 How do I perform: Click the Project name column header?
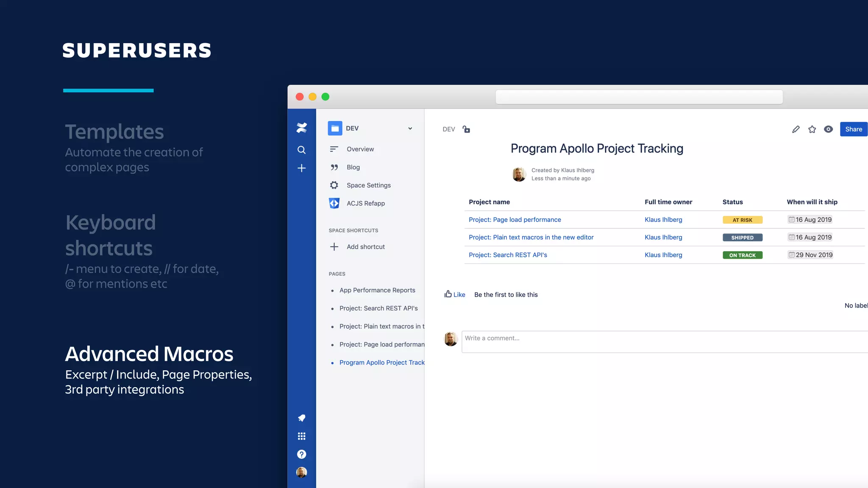[489, 202]
